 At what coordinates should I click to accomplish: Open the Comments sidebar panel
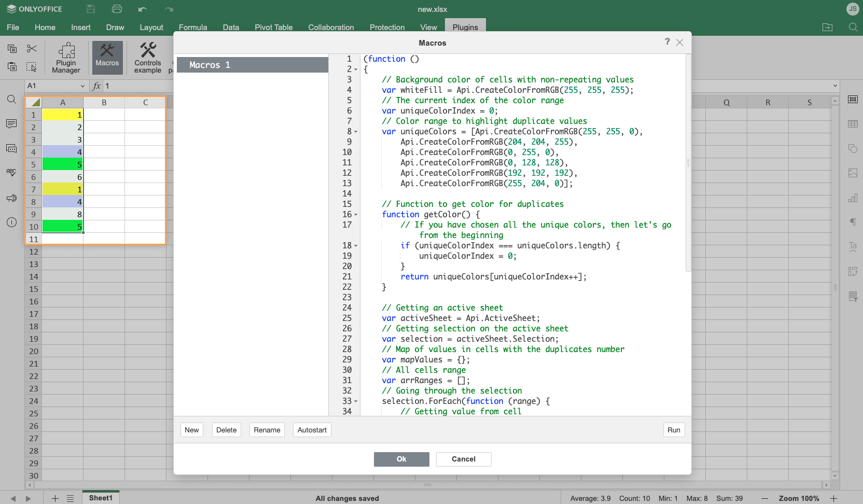pyautogui.click(x=11, y=124)
